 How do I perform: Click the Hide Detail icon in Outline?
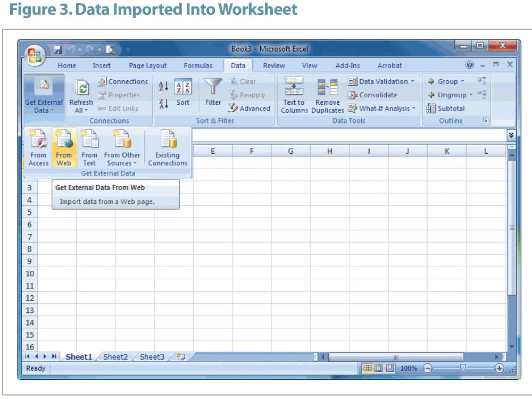(x=482, y=94)
